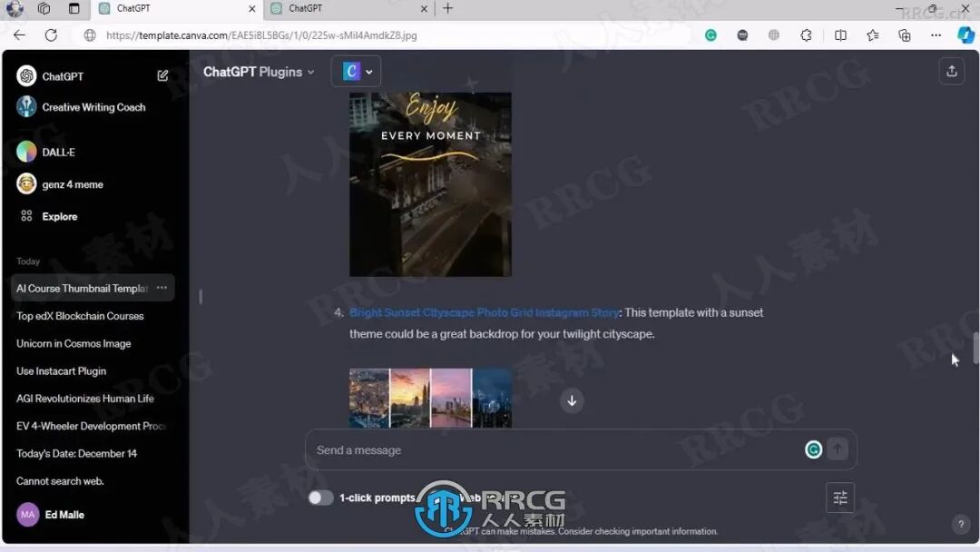
Task: Expand ChatGPT Plugins model dropdown
Action: pos(258,72)
